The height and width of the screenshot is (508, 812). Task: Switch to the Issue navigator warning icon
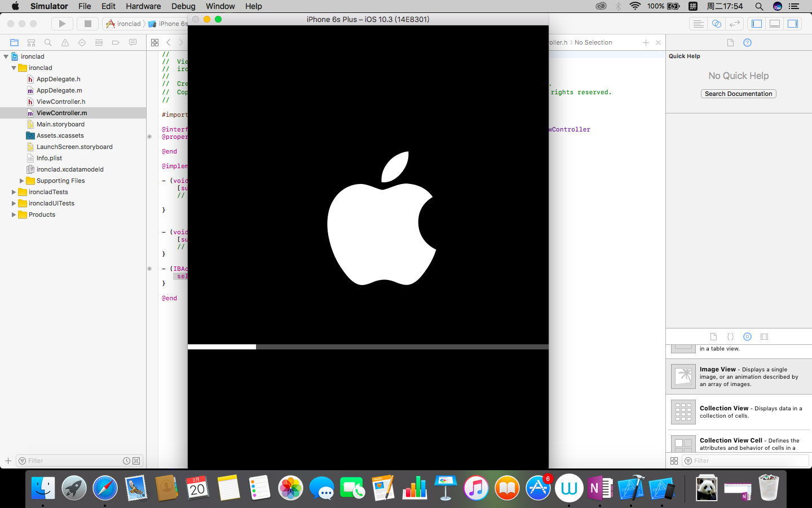[x=65, y=42]
